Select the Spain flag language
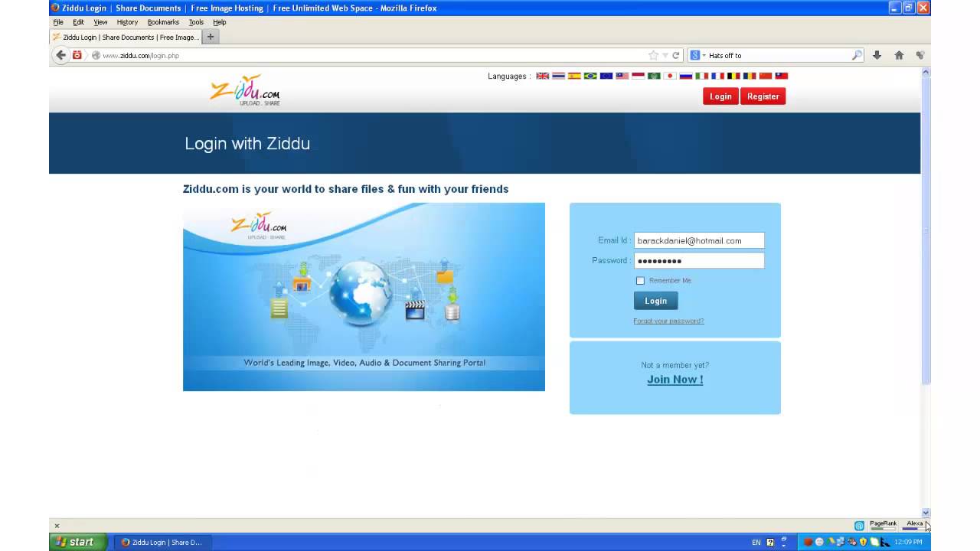Screen dimensions: 980x551 point(574,76)
